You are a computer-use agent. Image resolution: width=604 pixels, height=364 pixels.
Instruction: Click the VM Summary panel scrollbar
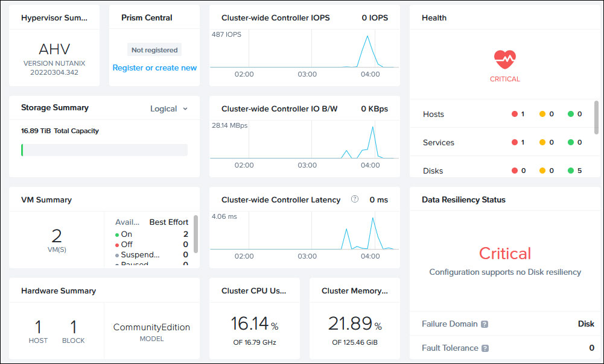tap(196, 234)
